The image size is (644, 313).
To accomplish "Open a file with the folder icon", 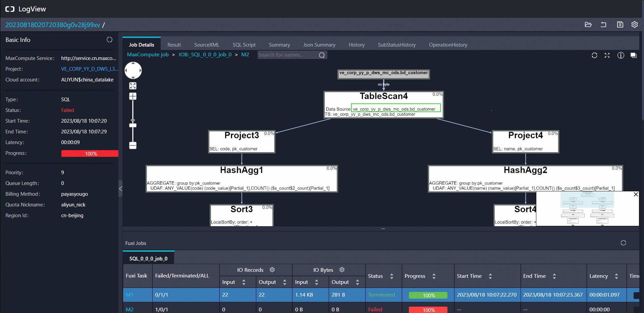I will 588,24.
